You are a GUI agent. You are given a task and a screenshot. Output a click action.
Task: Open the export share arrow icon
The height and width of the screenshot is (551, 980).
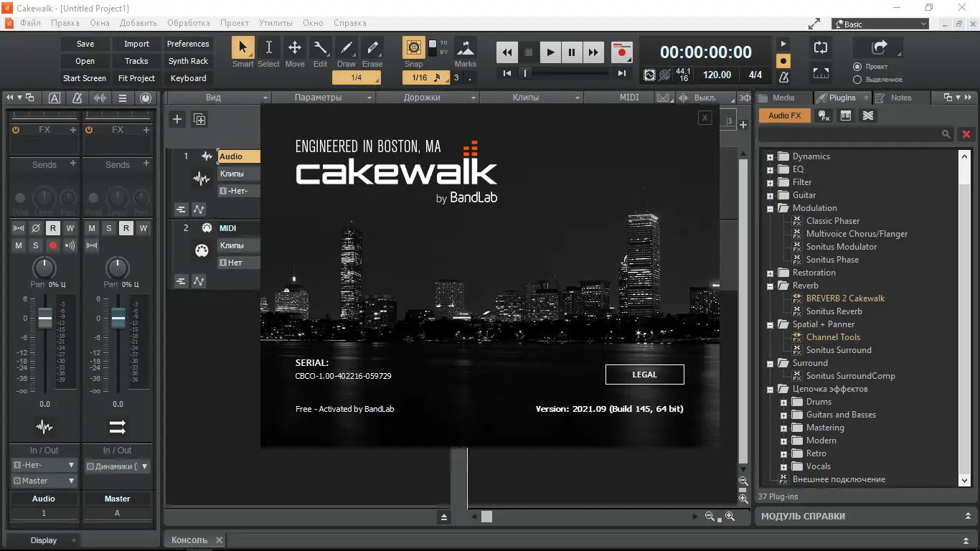tap(879, 47)
